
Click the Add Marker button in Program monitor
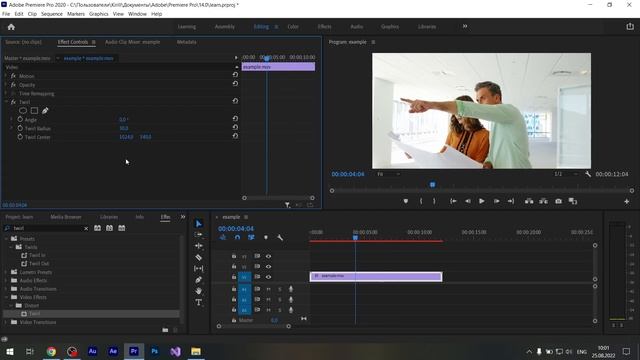point(405,201)
